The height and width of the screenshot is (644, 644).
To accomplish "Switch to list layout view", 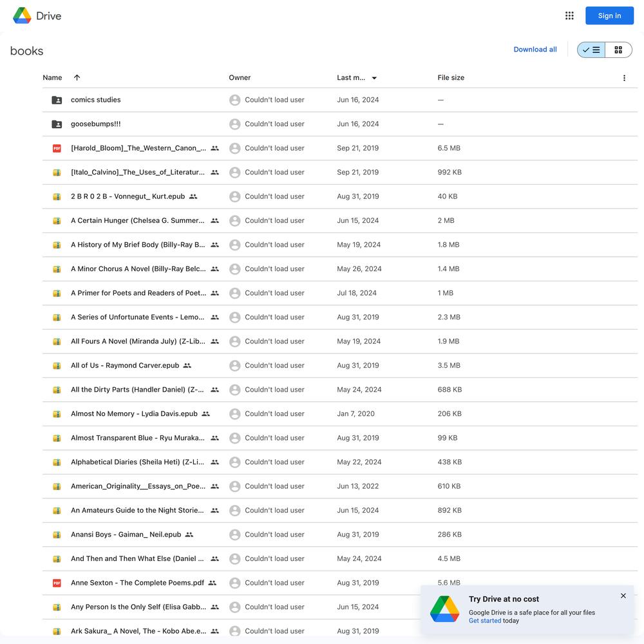I will pyautogui.click(x=591, y=50).
